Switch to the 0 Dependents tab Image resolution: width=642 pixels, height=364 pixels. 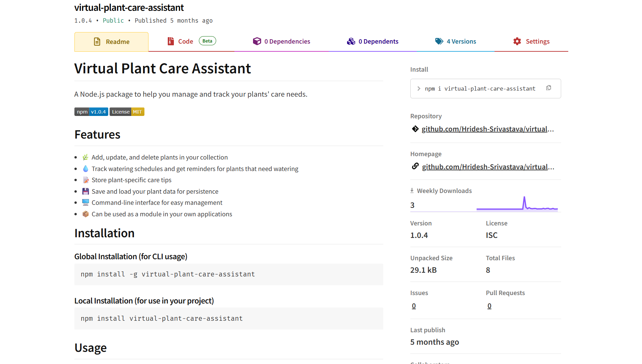point(379,41)
